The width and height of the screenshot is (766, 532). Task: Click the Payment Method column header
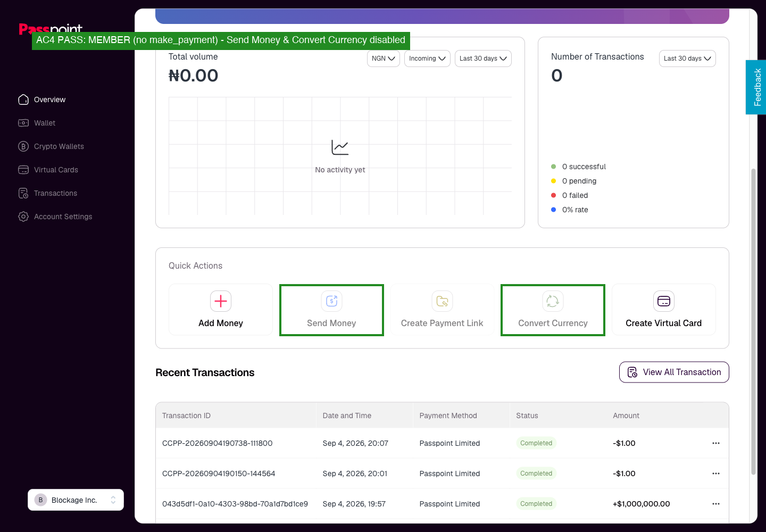(448, 415)
